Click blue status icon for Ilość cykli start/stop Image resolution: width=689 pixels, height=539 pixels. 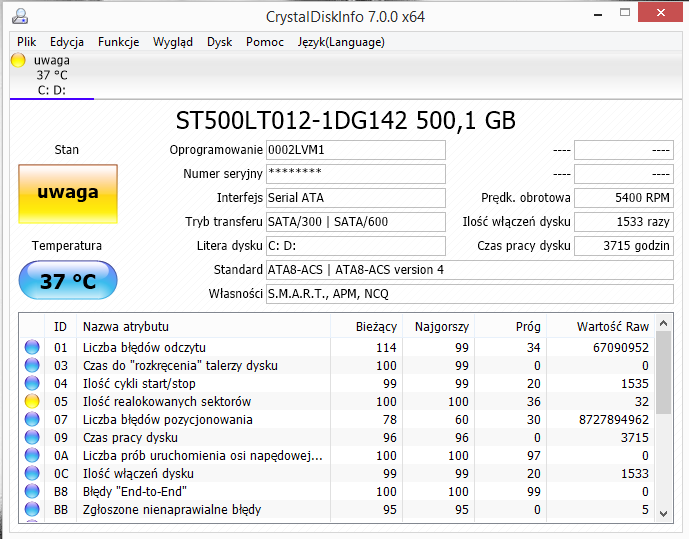tap(32, 383)
